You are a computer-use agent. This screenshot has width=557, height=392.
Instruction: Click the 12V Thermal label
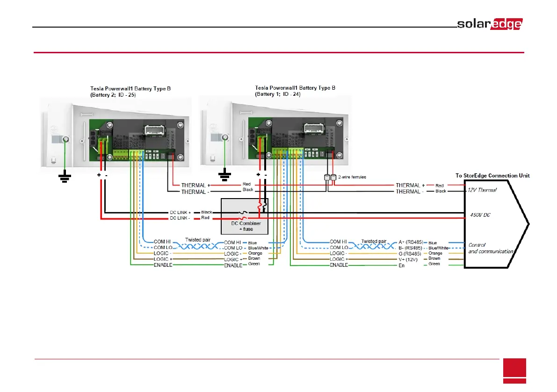(482, 190)
